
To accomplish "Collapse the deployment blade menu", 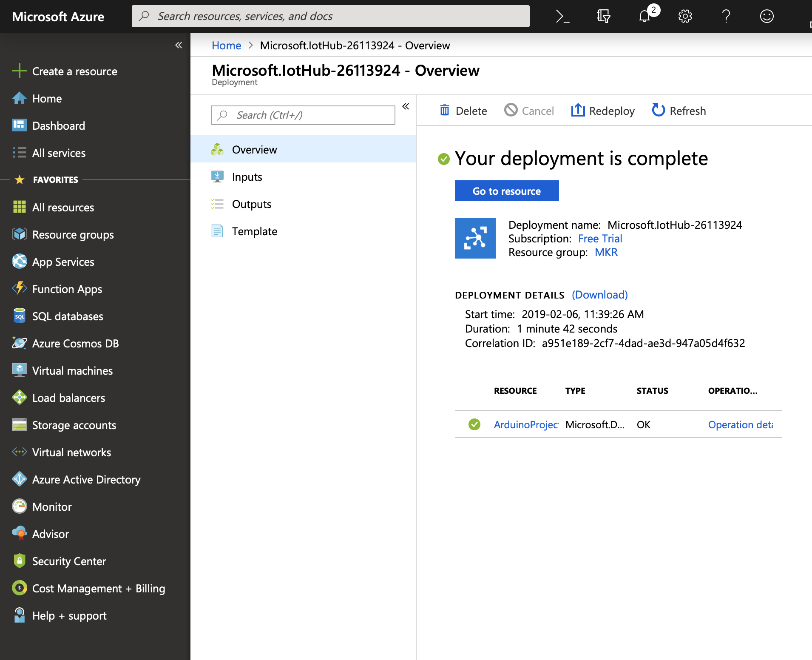I will (x=406, y=107).
